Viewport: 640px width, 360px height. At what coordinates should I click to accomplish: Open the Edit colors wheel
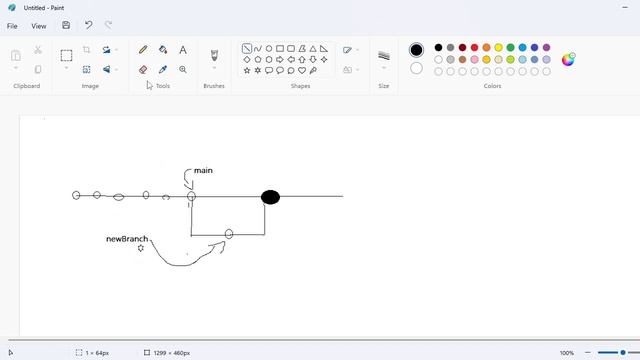click(568, 60)
